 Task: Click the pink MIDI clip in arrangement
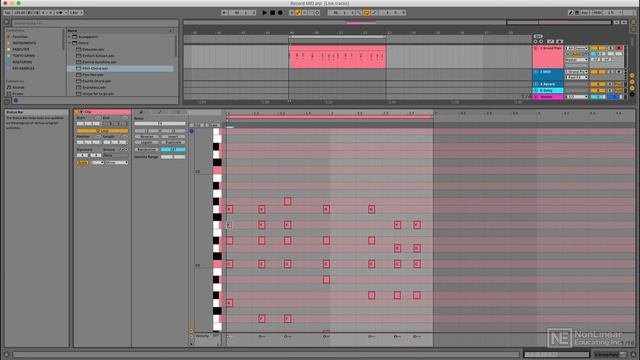(x=337, y=57)
